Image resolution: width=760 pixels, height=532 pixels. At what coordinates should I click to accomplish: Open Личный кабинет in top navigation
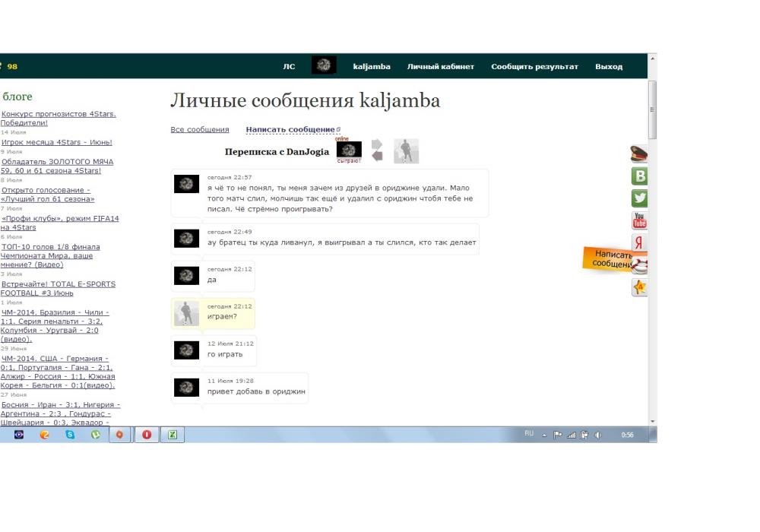tap(440, 67)
